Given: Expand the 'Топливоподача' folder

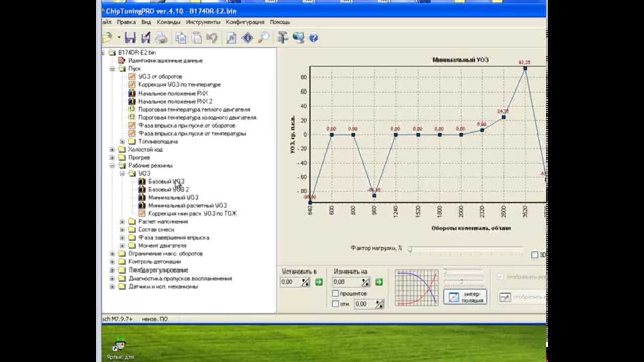Looking at the screenshot, I should tap(122, 141).
